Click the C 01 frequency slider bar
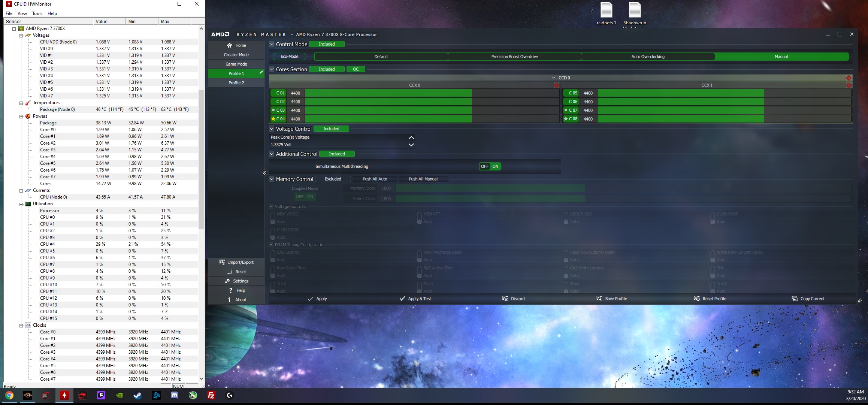Image resolution: width=868 pixels, height=405 pixels. (x=432, y=93)
